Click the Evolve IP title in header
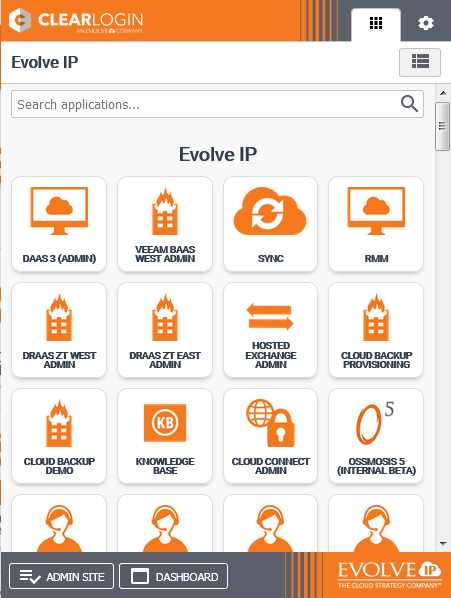This screenshot has width=451, height=598. point(45,62)
